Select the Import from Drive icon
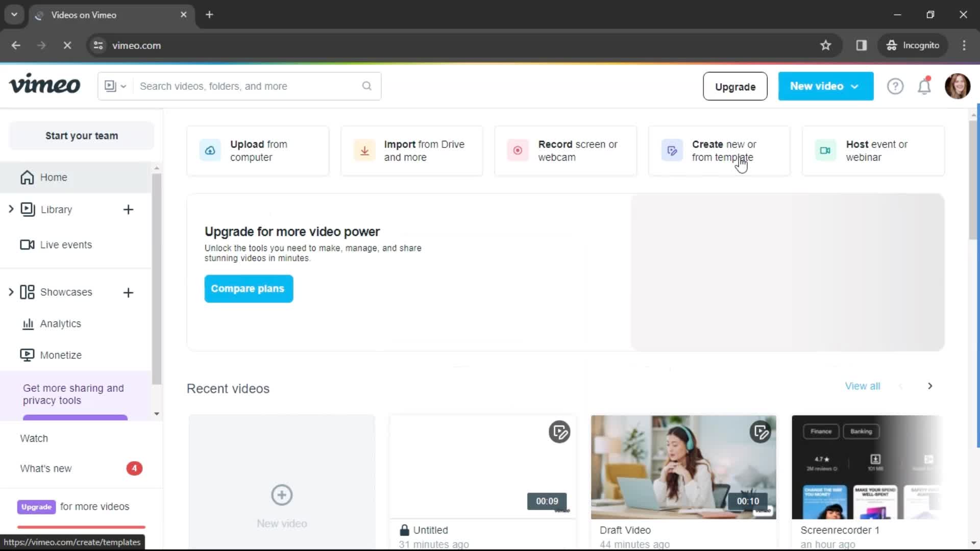Viewport: 980px width, 551px height. [x=363, y=150]
